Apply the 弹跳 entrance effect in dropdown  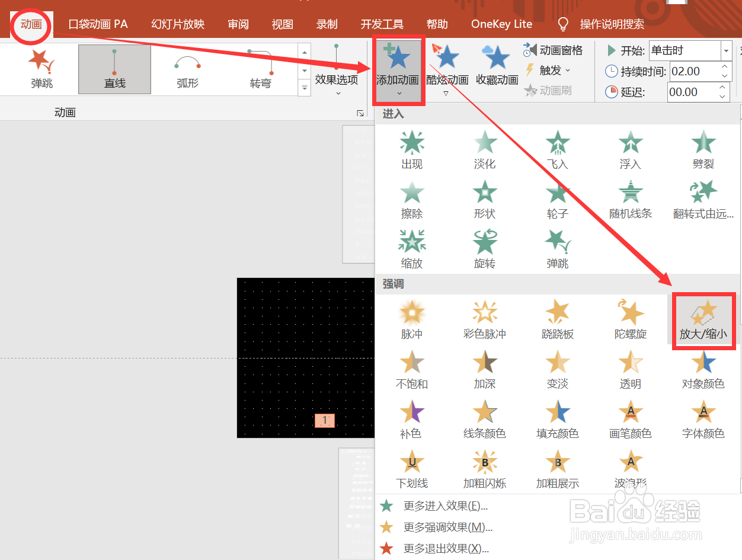558,249
